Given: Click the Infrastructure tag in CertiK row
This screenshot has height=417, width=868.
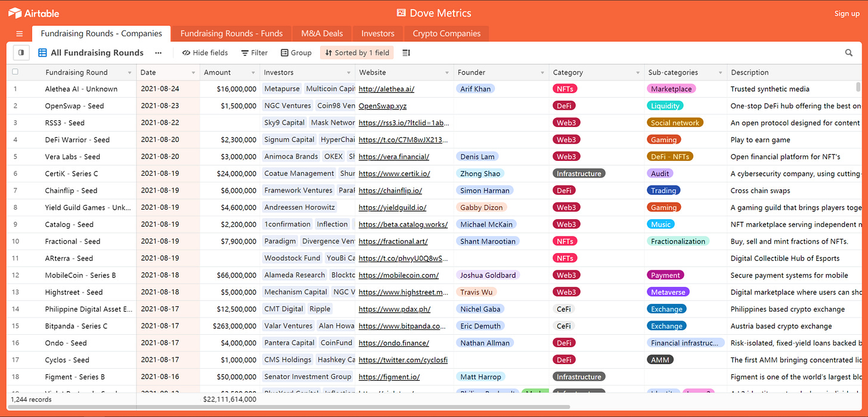Looking at the screenshot, I should 579,174.
